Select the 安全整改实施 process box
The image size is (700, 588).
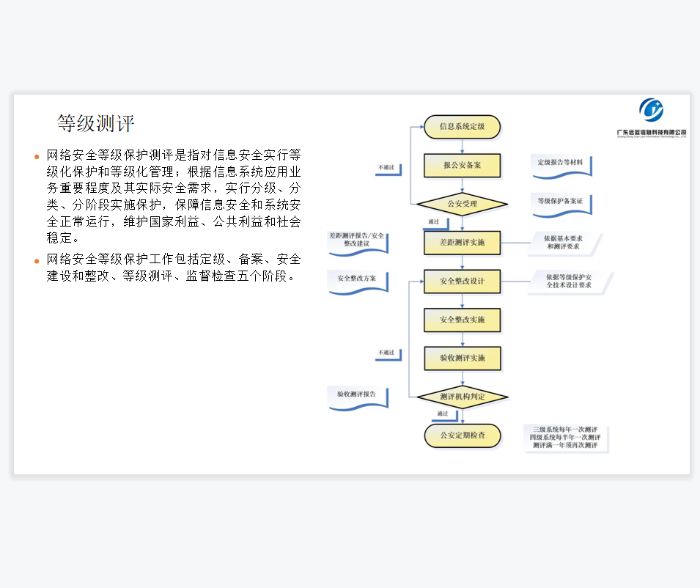click(462, 320)
